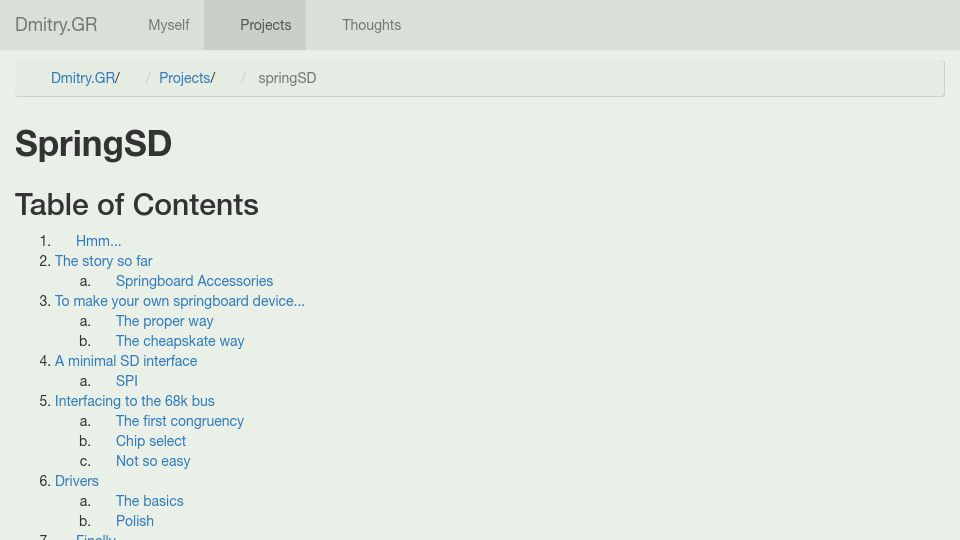The height and width of the screenshot is (540, 960).
Task: Jump to 'The first congruency' subsection
Action: point(179,421)
